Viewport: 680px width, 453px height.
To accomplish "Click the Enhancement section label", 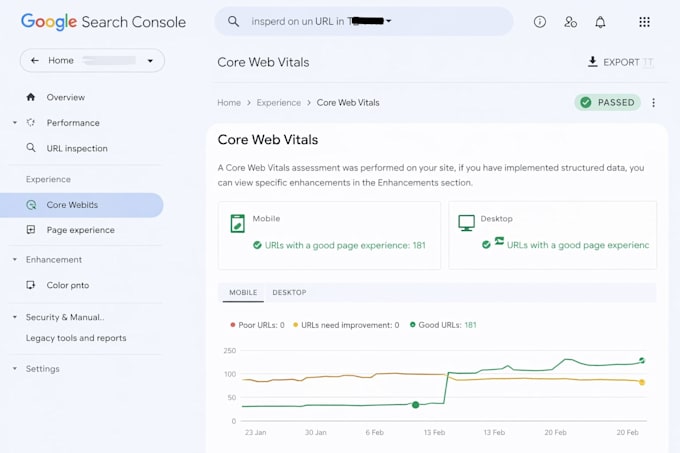I will point(54,260).
